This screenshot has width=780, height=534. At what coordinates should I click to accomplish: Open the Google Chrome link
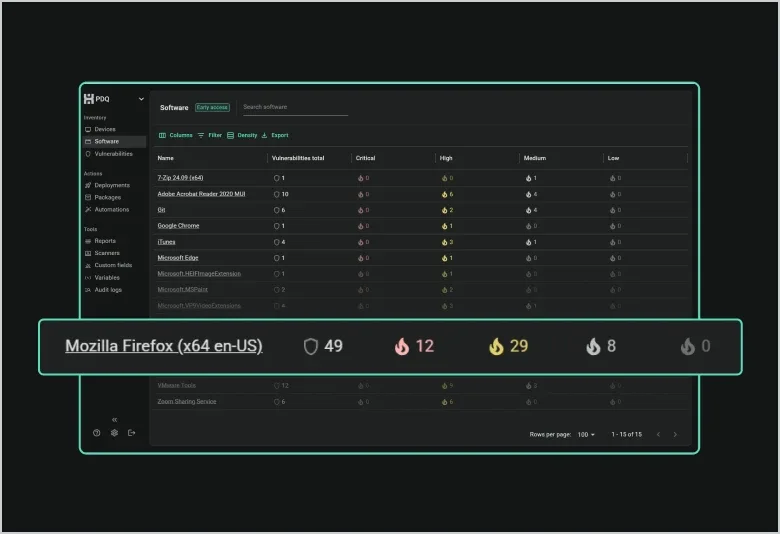point(178,226)
